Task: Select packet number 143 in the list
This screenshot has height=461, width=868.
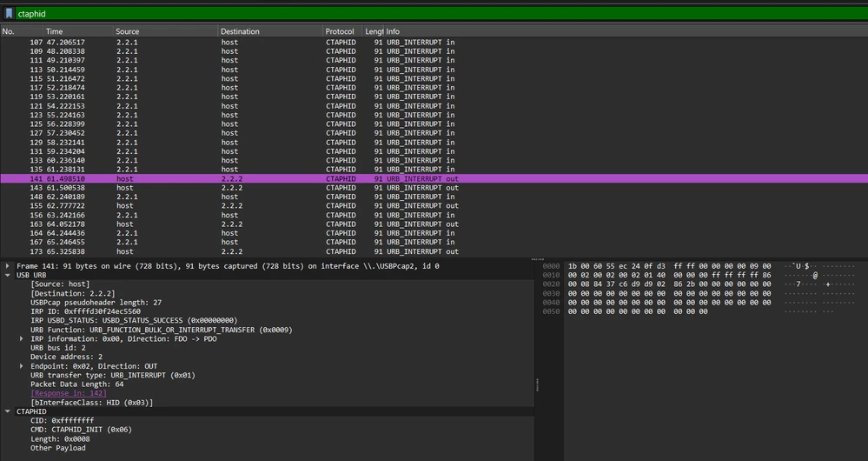Action: point(434,188)
